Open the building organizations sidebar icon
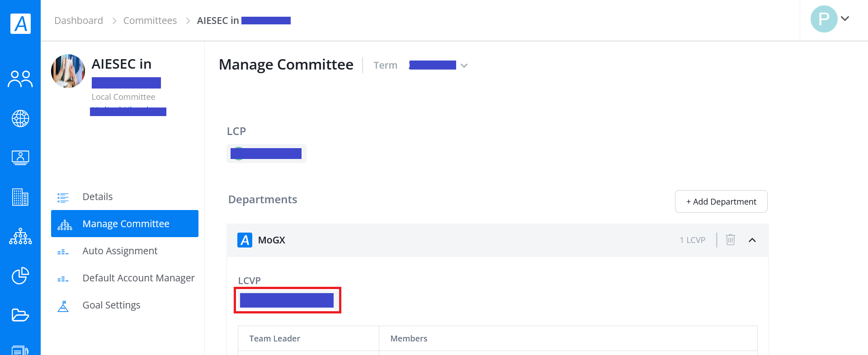Image resolution: width=868 pixels, height=355 pixels. tap(20, 197)
